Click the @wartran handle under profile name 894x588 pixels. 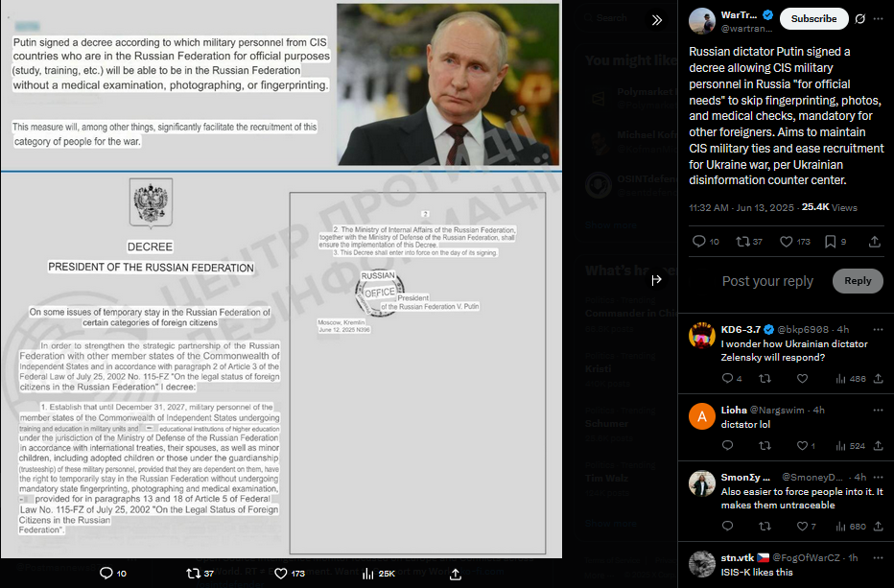747,29
